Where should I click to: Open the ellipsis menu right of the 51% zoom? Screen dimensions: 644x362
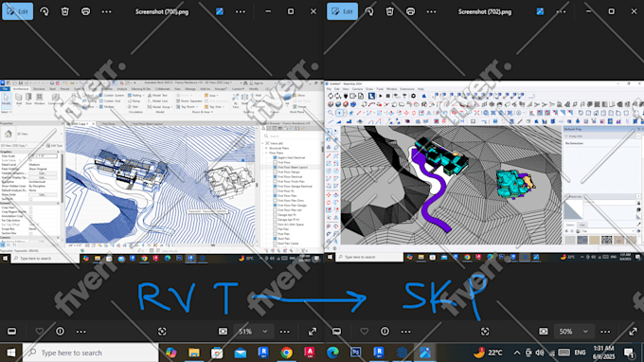pyautogui.click(x=285, y=332)
